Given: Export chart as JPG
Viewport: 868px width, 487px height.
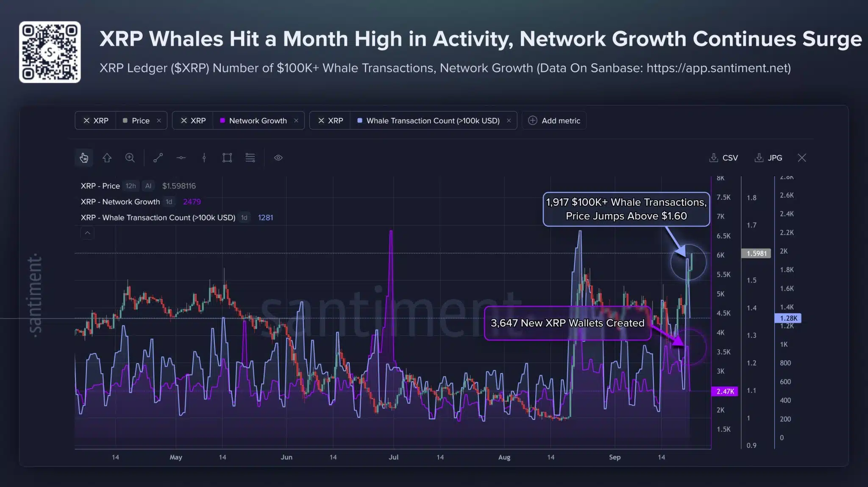Looking at the screenshot, I should pos(769,158).
